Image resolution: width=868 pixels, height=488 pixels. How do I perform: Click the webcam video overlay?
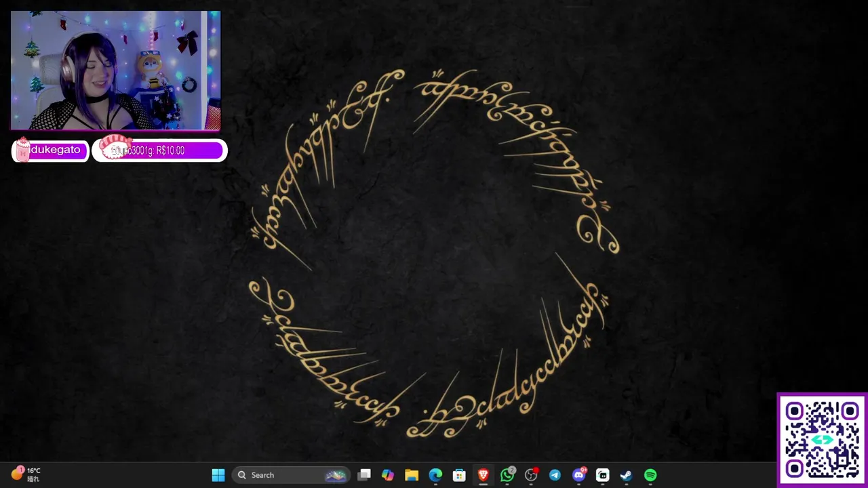115,70
